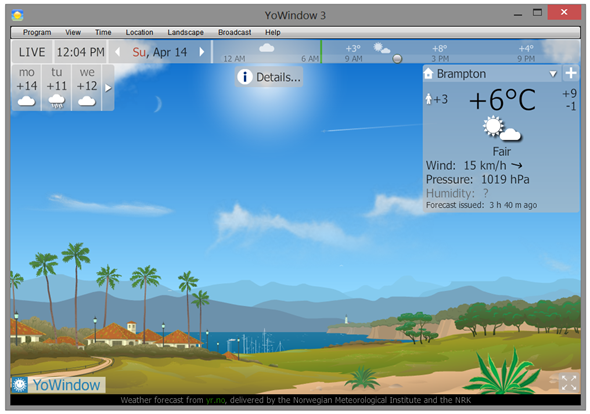Click the feels-like person icon +3
This screenshot has height=414, width=590.
coord(436,99)
